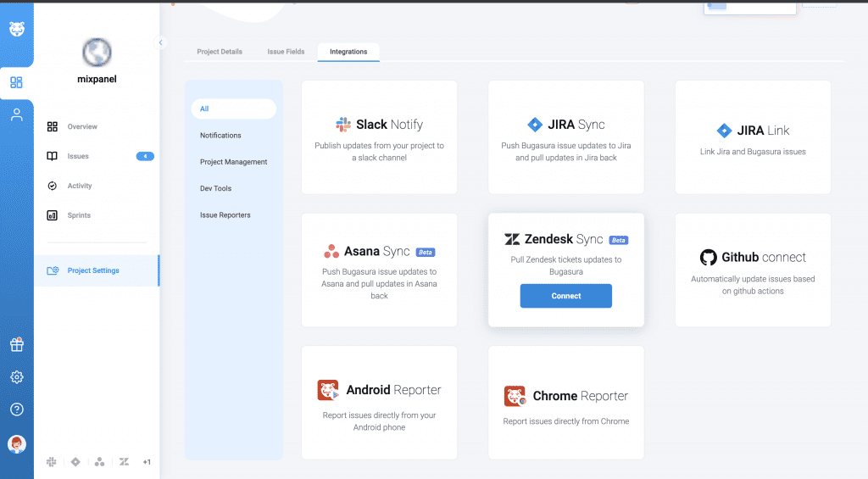Click the Github octocat logo
This screenshot has width=868, height=479.
(708, 258)
